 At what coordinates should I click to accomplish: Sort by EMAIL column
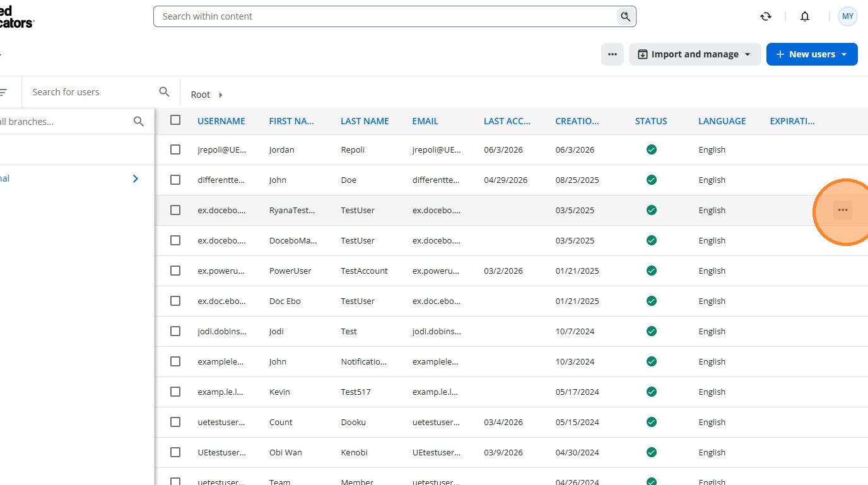point(425,121)
